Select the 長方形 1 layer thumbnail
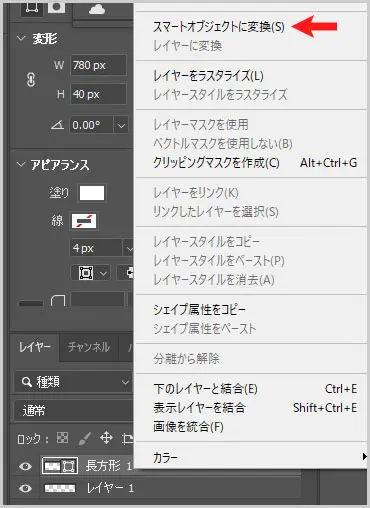 tap(60, 466)
